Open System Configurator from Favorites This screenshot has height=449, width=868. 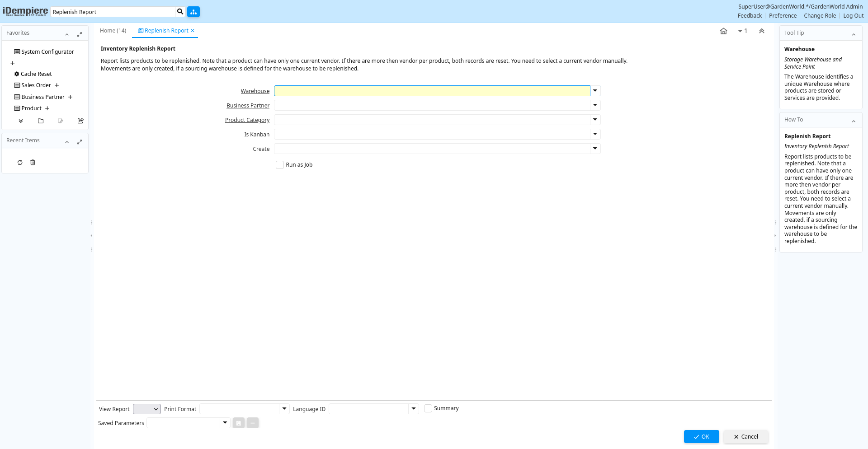47,52
